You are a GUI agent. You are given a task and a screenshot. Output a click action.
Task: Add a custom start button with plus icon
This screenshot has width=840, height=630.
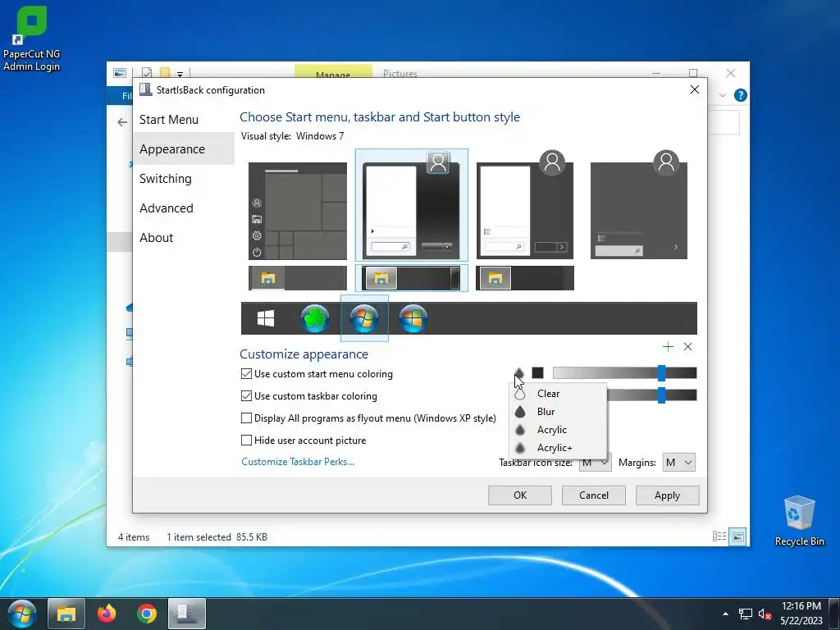(668, 347)
